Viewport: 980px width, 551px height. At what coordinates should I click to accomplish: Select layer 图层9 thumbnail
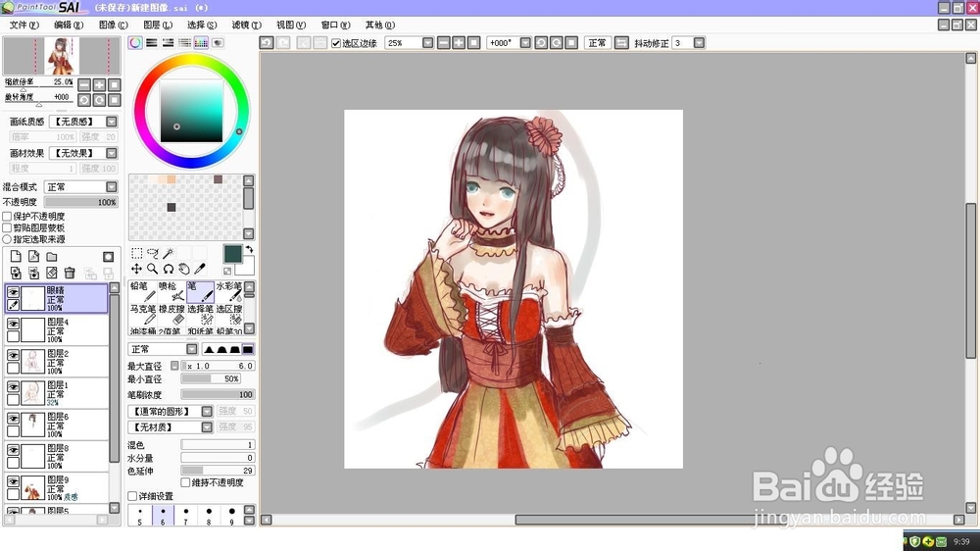(32, 487)
